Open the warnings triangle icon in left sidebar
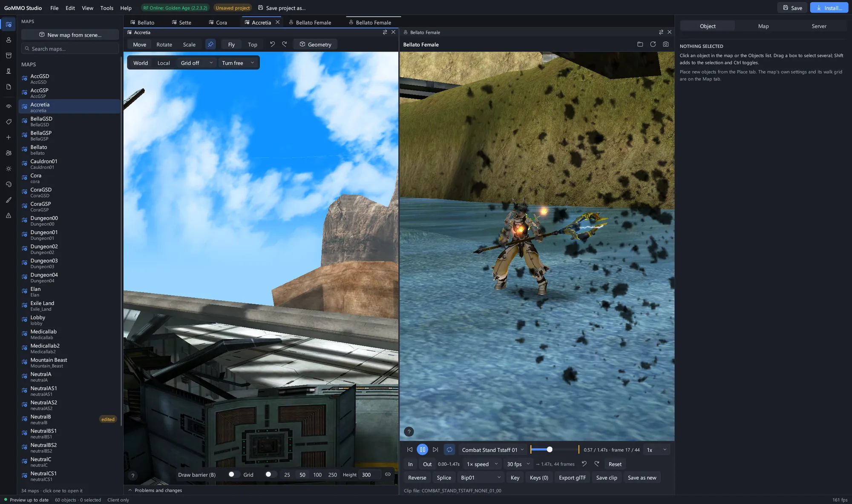Viewport: 852px width, 504px height. coord(9,215)
